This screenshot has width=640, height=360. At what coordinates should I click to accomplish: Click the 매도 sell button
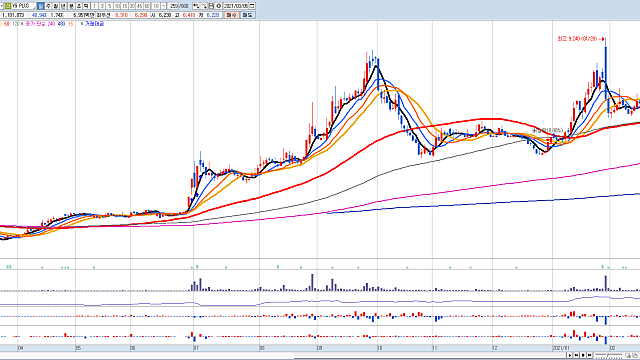pyautogui.click(x=247, y=15)
